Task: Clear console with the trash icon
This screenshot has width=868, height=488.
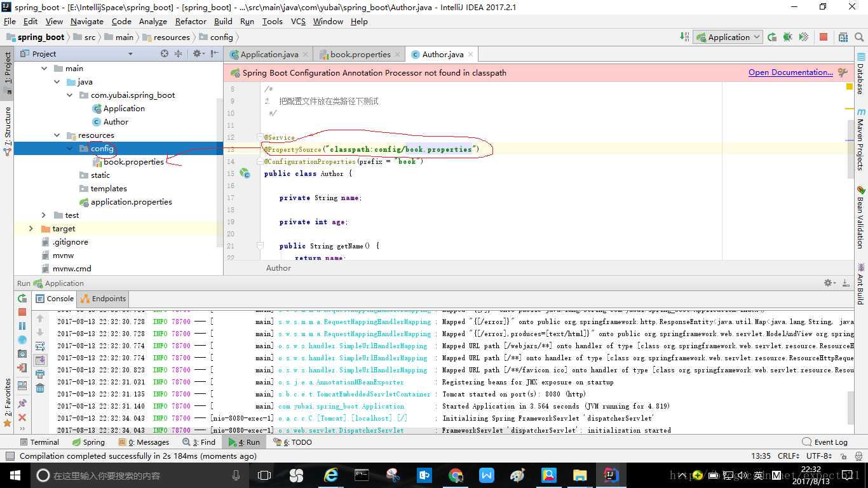Action: point(40,388)
